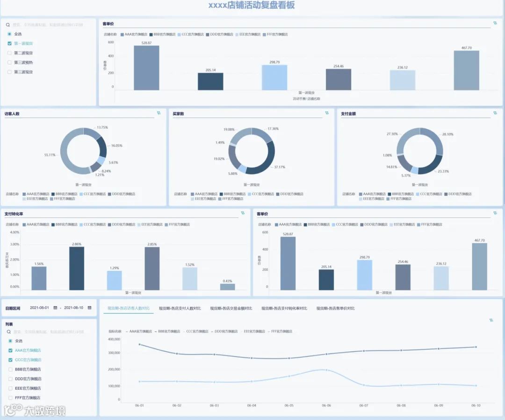
Task: Check the FFF官方旗舰店 checkbox
Action: coord(10,398)
